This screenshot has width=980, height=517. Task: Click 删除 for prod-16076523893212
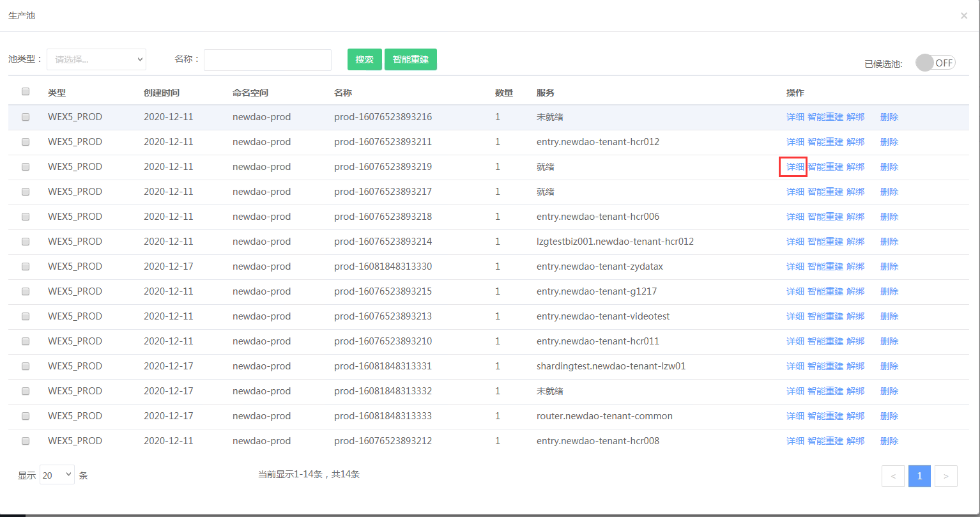[889, 441]
